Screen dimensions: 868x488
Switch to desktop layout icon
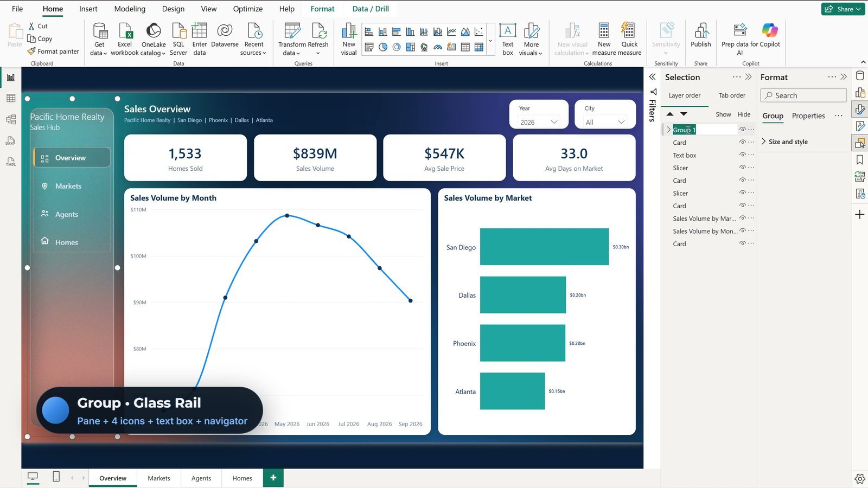pyautogui.click(x=33, y=477)
